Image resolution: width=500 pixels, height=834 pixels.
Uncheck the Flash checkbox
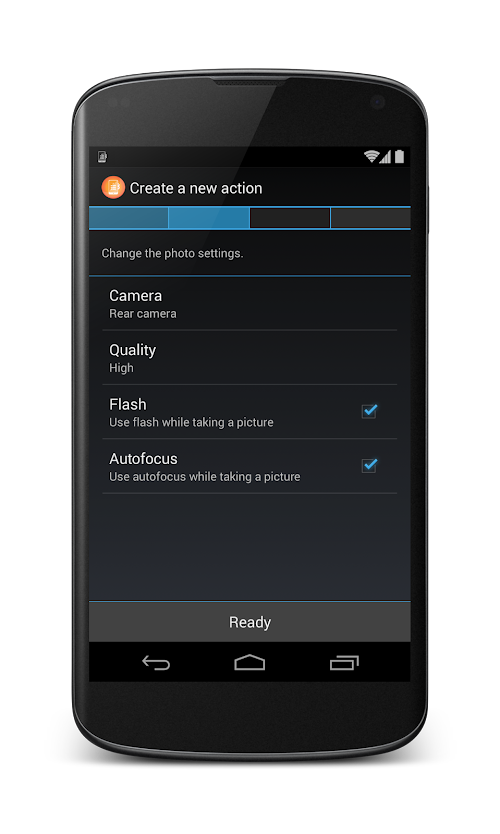[369, 411]
